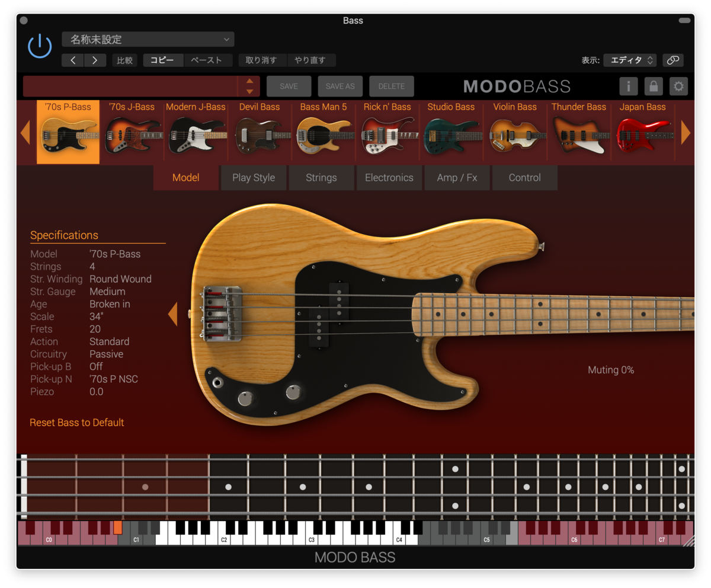Click the SAVE button
This screenshot has width=711, height=588.
tap(289, 86)
